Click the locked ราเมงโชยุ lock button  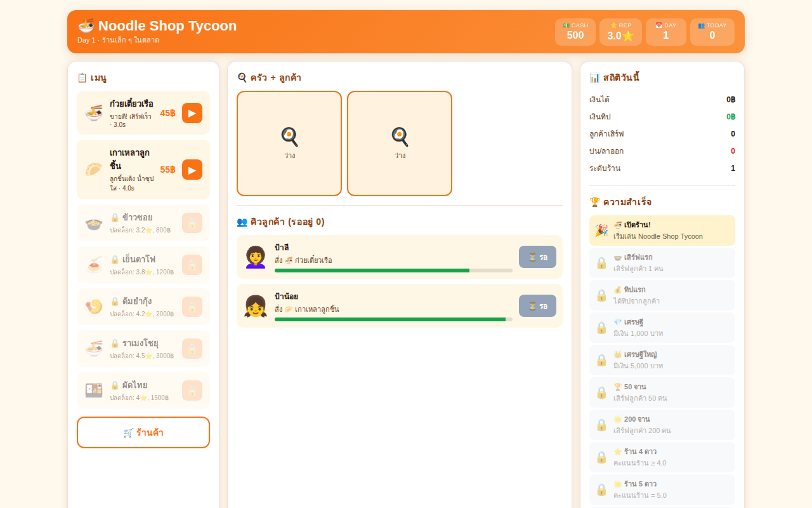tap(192, 349)
